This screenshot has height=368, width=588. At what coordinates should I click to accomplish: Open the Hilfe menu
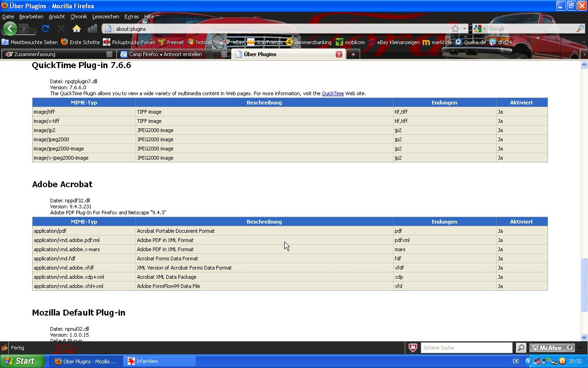[x=149, y=17]
